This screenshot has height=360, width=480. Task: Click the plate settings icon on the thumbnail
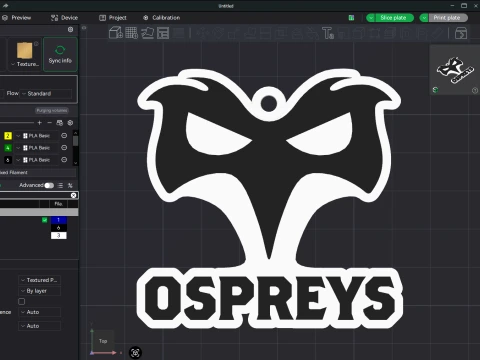point(475,90)
